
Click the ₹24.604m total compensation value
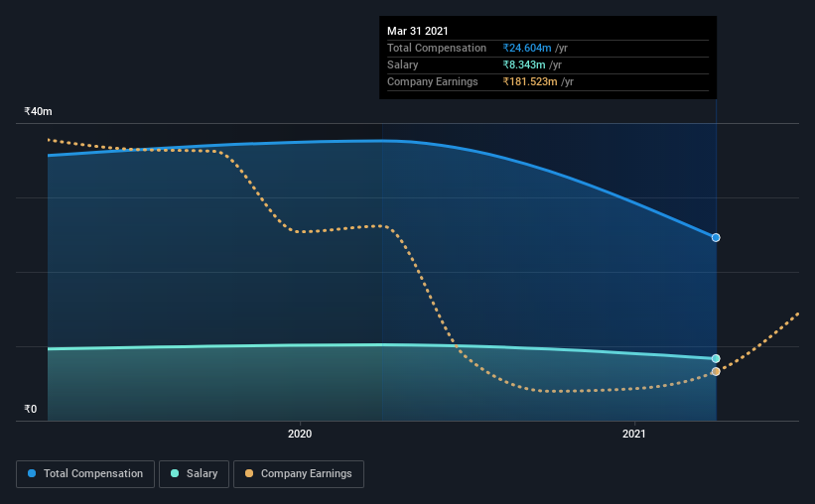(527, 48)
